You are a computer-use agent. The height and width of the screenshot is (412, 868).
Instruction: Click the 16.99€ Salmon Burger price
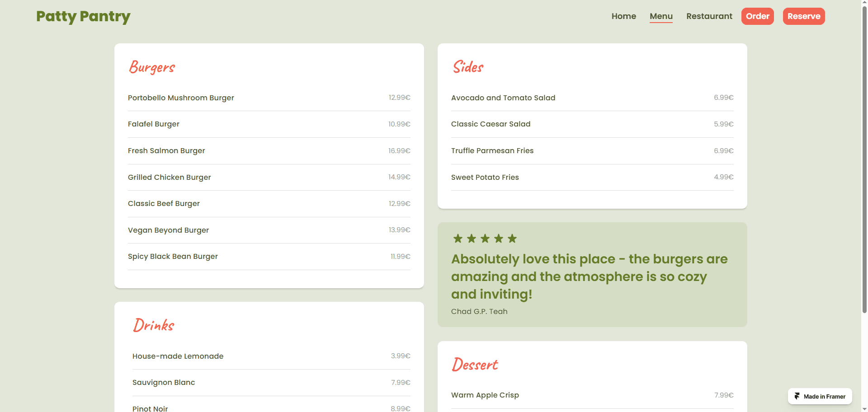[399, 150]
